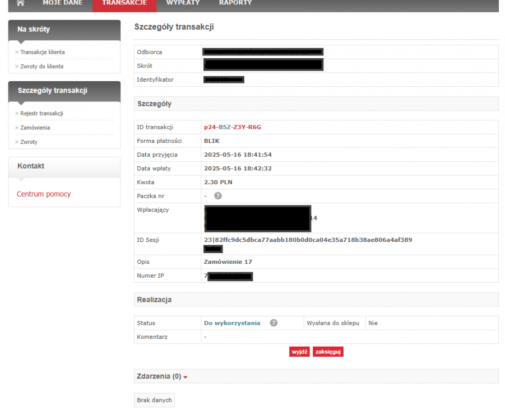The image size is (505, 420).
Task: Open the WYPŁATY menu
Action: [x=183, y=3]
